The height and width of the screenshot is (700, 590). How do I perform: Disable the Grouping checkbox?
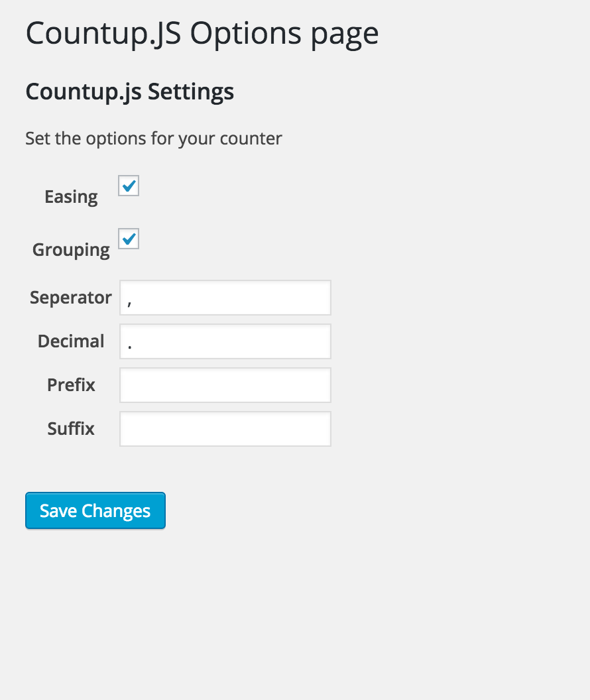coord(129,239)
